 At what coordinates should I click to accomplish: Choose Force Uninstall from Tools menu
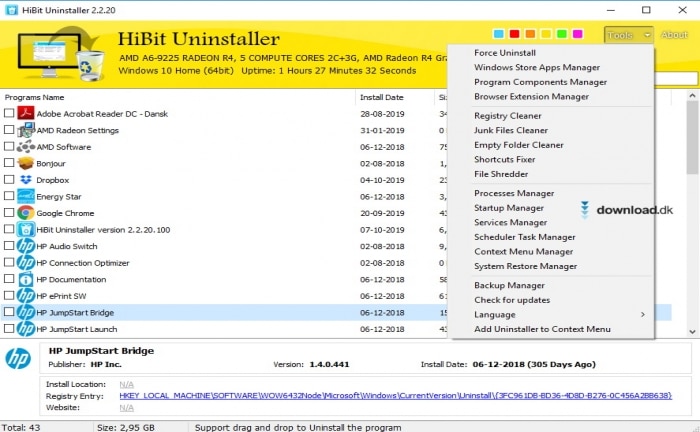click(x=505, y=53)
